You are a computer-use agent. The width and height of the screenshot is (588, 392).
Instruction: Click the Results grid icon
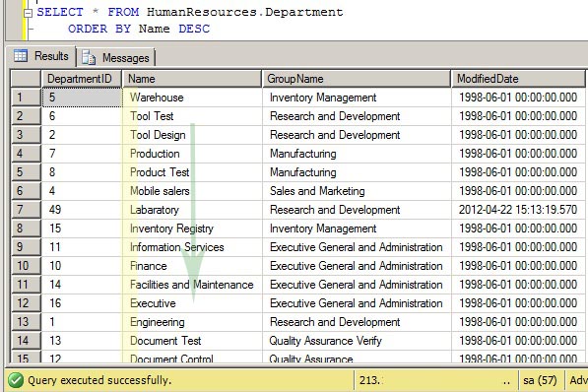[21, 56]
